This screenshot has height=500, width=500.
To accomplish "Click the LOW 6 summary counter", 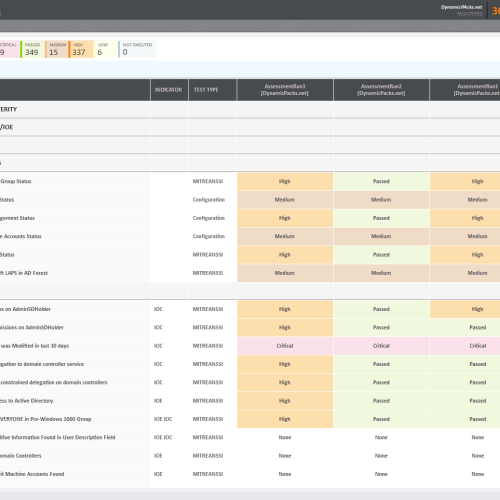I will click(106, 49).
